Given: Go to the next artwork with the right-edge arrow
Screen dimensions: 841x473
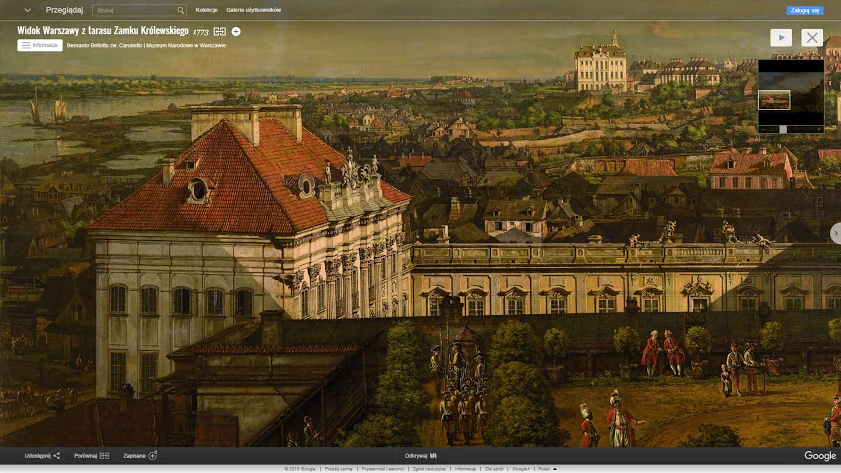Looking at the screenshot, I should 836,234.
